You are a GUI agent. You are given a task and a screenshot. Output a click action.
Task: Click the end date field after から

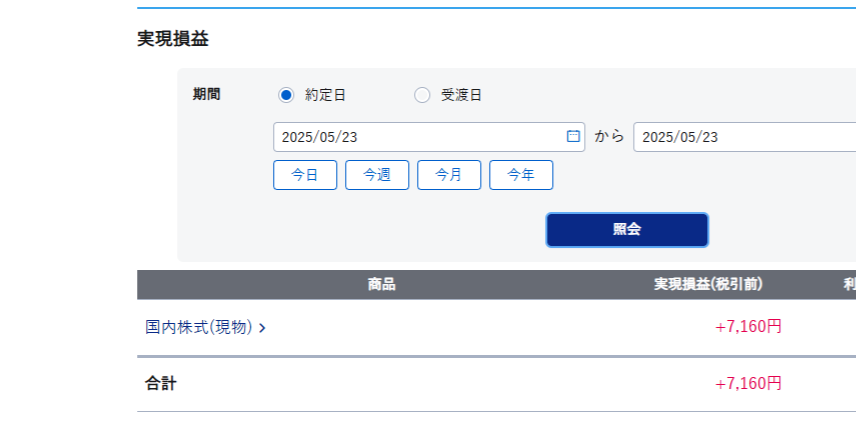click(746, 137)
